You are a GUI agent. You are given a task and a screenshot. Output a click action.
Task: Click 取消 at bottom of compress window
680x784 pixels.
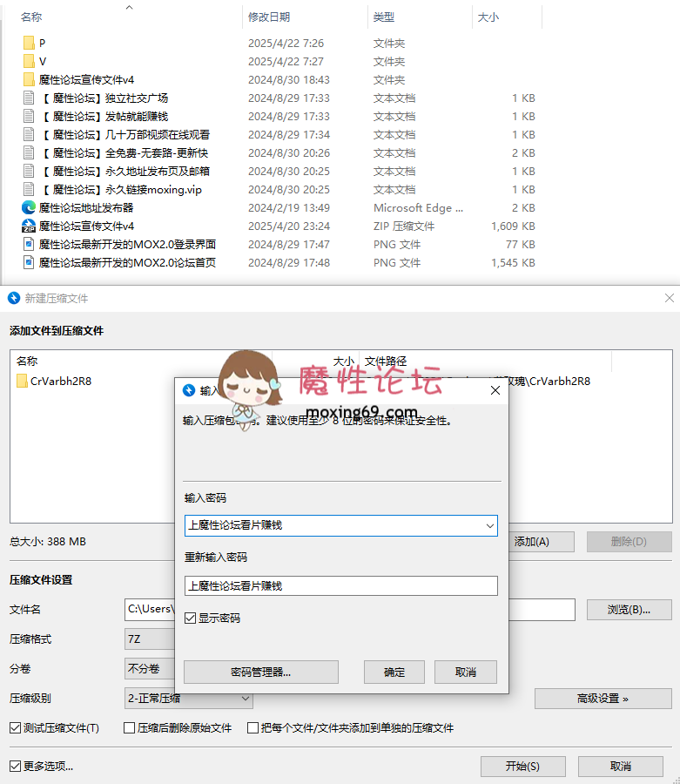click(621, 767)
